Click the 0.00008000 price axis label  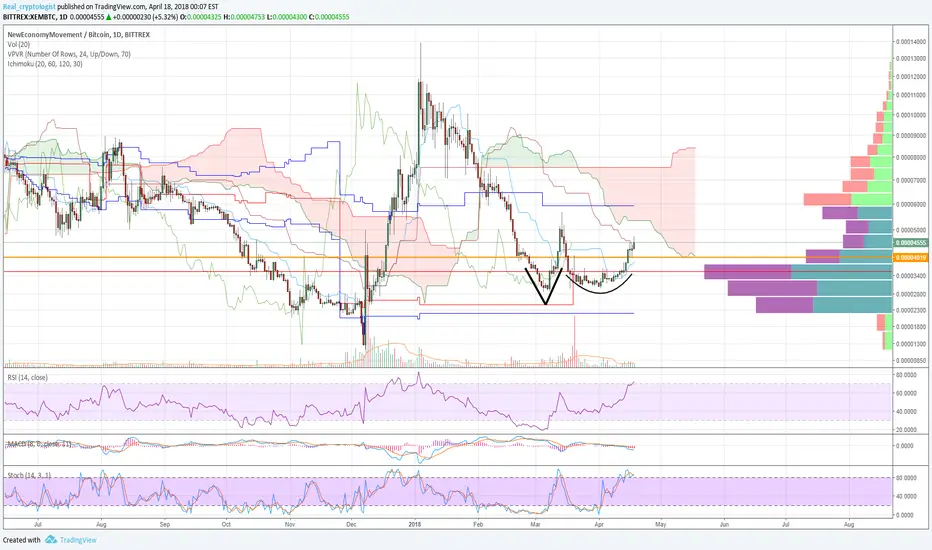[912, 158]
